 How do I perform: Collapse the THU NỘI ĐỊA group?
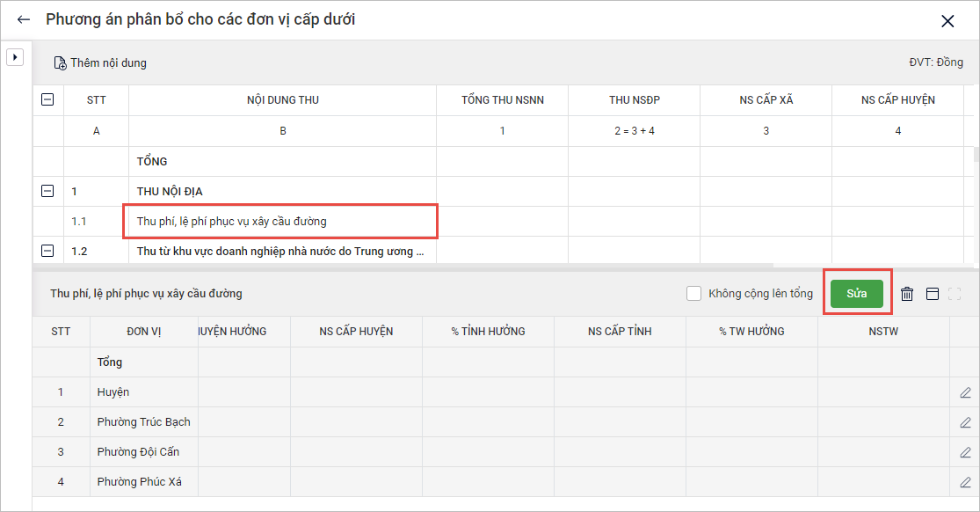(x=48, y=191)
